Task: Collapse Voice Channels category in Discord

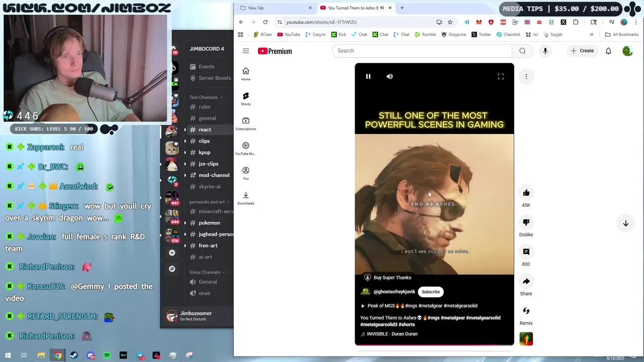Action: (207, 272)
